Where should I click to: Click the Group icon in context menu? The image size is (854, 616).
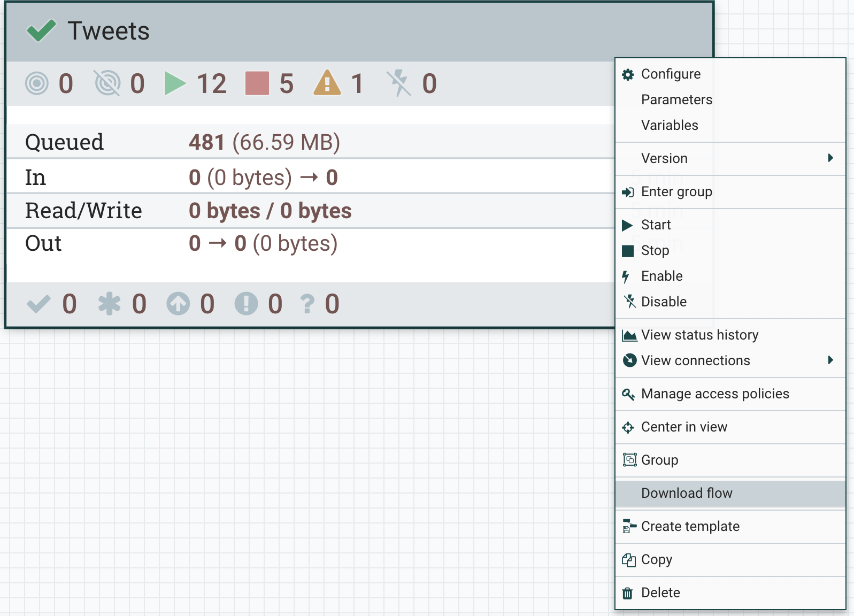tap(629, 460)
